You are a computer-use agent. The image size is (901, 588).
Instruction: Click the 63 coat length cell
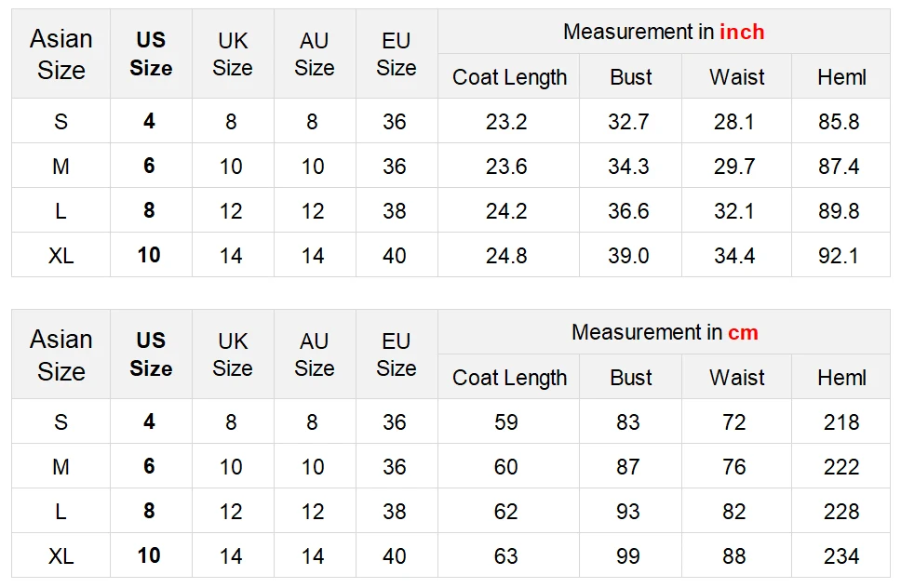coord(506,556)
